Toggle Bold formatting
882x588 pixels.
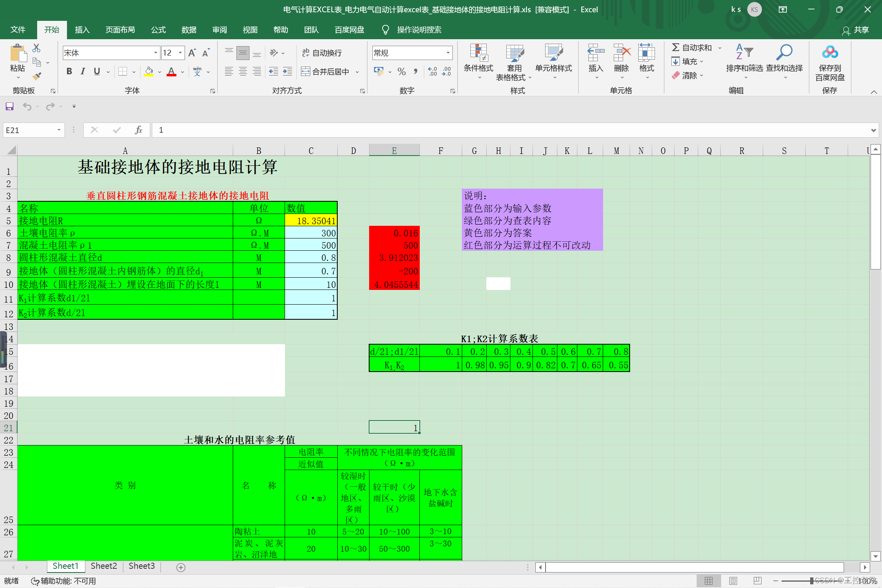click(69, 71)
